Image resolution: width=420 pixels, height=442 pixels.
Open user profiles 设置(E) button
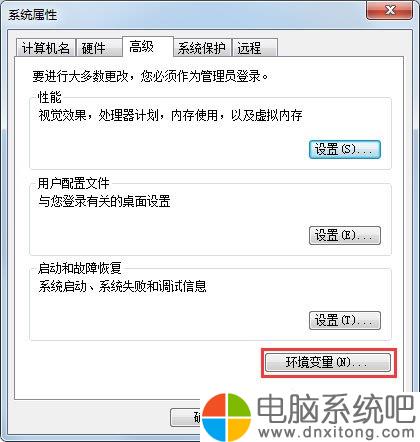pos(345,236)
